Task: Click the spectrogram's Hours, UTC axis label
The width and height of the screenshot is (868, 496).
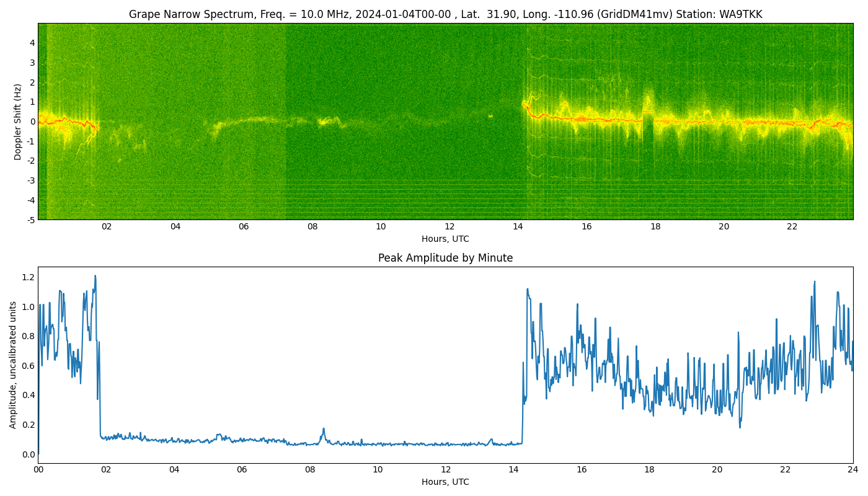Action: pos(445,239)
